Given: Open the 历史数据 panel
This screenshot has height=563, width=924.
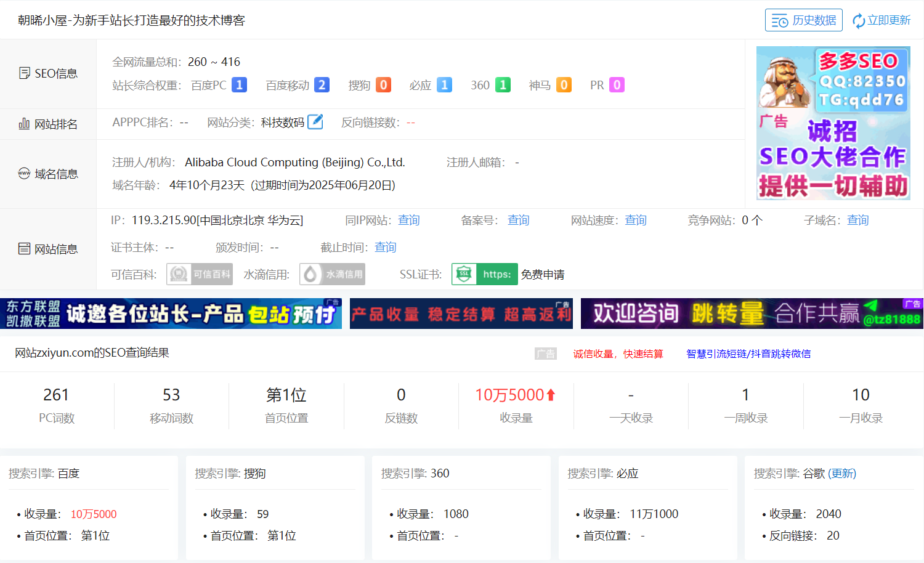Looking at the screenshot, I should click(x=804, y=19).
